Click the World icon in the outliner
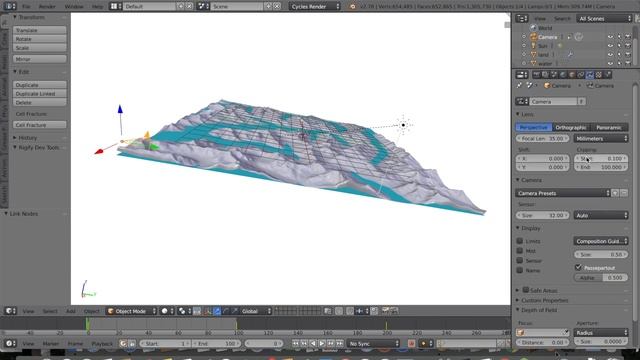 point(533,28)
